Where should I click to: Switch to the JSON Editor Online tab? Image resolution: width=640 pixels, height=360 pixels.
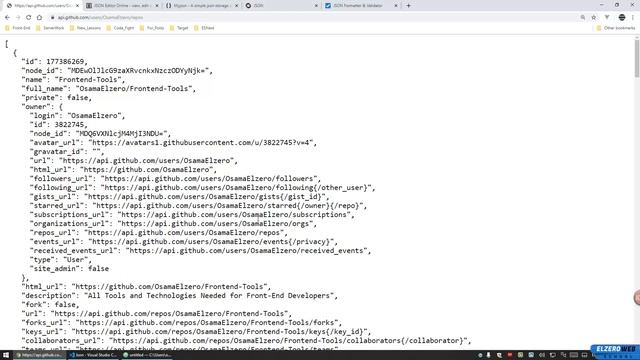tap(121, 6)
